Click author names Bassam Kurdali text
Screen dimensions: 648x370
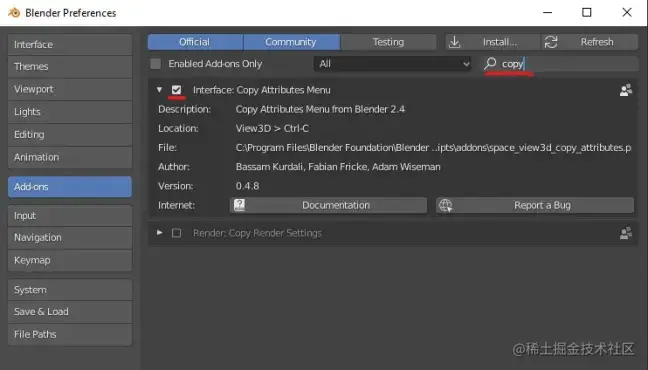(x=338, y=167)
